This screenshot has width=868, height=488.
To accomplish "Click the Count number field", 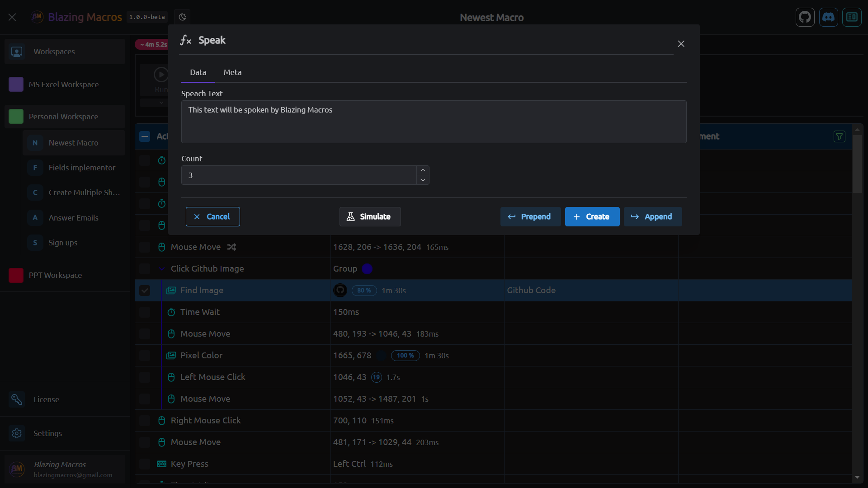I will (299, 175).
